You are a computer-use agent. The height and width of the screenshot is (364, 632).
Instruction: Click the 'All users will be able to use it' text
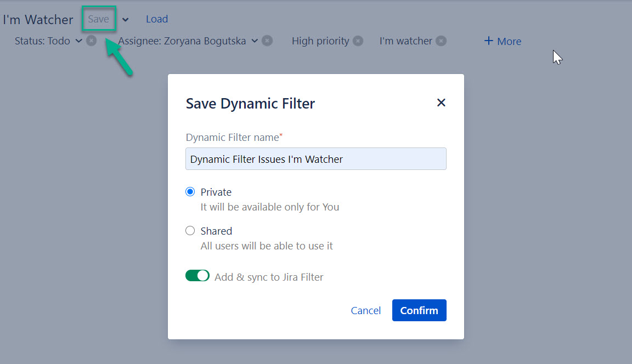267,246
